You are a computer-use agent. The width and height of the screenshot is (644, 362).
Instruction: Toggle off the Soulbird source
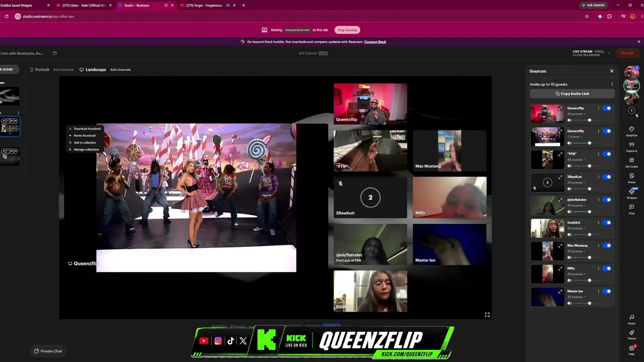tap(607, 223)
